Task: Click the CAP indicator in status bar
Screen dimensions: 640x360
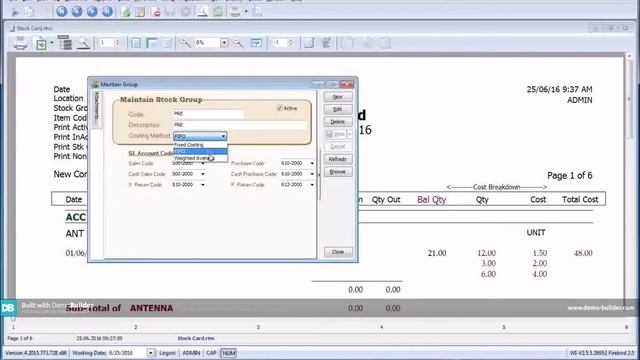Action: (211, 353)
